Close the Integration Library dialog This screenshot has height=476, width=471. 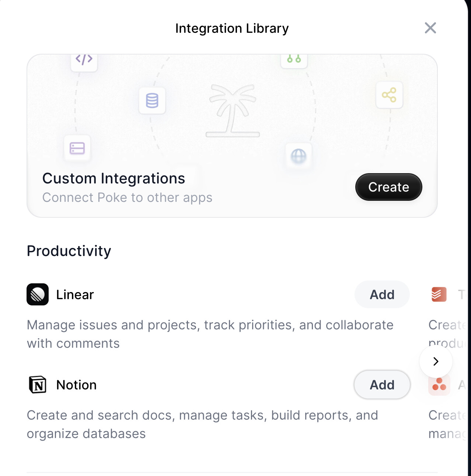pos(430,28)
